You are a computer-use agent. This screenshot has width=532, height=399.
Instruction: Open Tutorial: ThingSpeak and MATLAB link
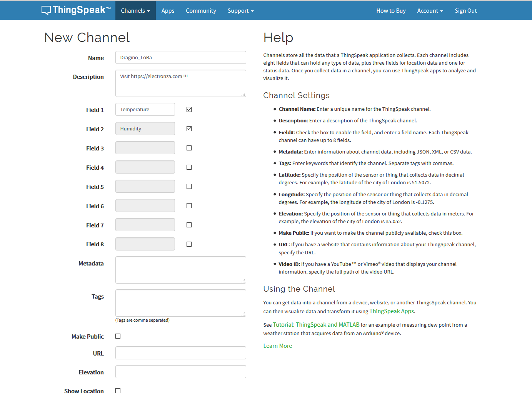(x=316, y=325)
